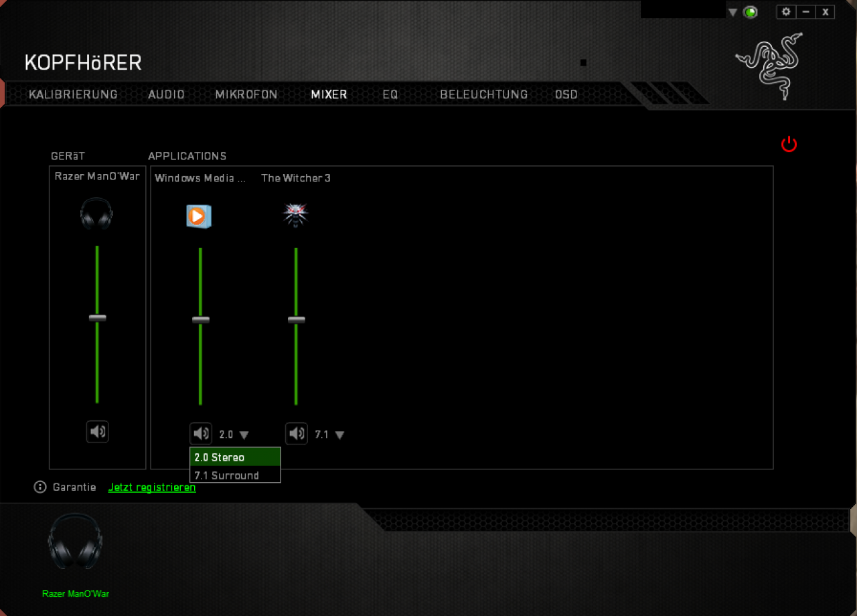Click the Razer ManO'War label at the bottom
This screenshot has height=616, width=857.
76,594
